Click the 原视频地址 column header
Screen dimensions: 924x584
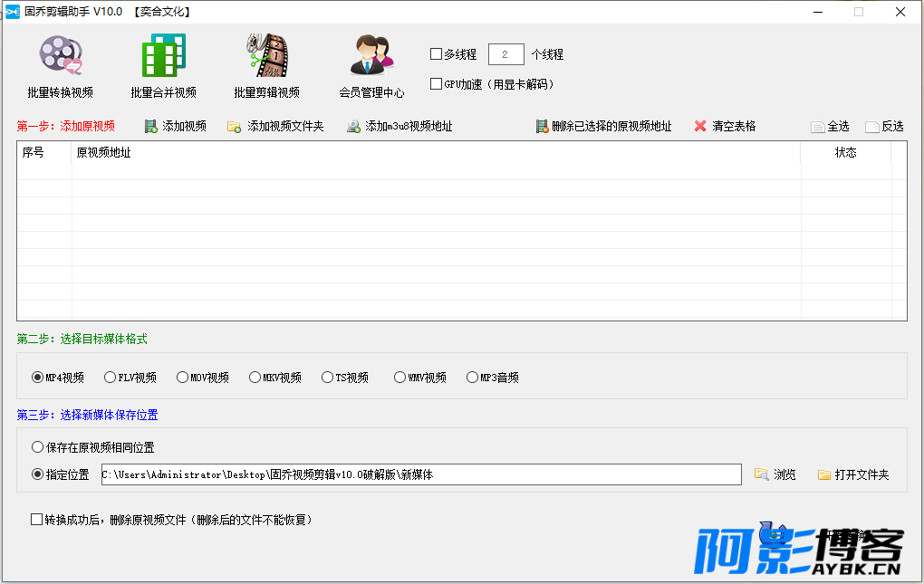pyautogui.click(x=436, y=152)
